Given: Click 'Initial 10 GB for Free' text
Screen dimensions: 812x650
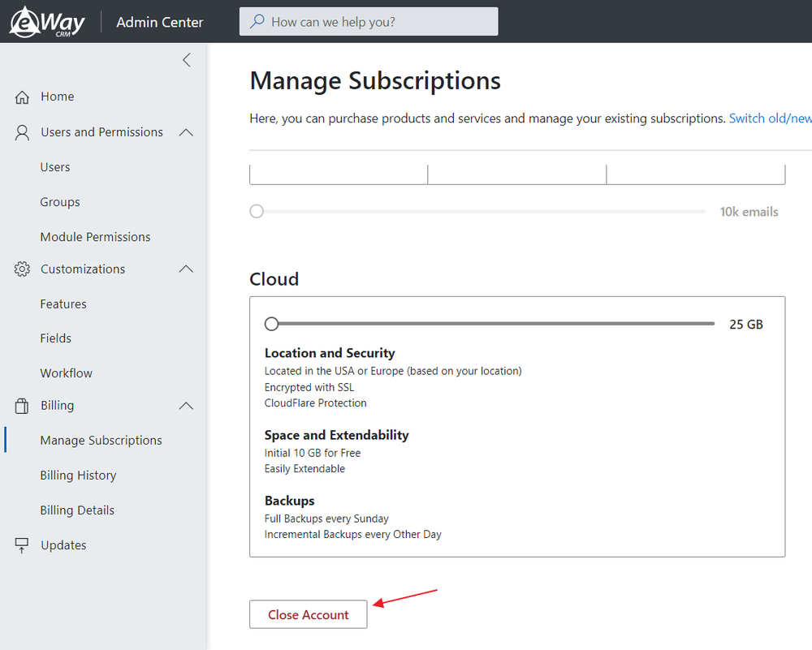Looking at the screenshot, I should point(313,453).
